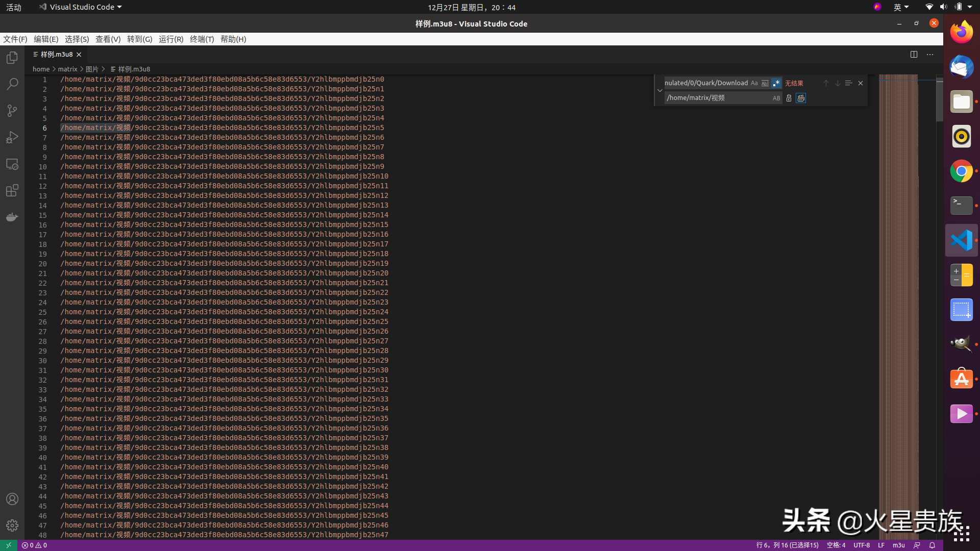
Task: Click the 活动 Activities button
Action: 14,7
